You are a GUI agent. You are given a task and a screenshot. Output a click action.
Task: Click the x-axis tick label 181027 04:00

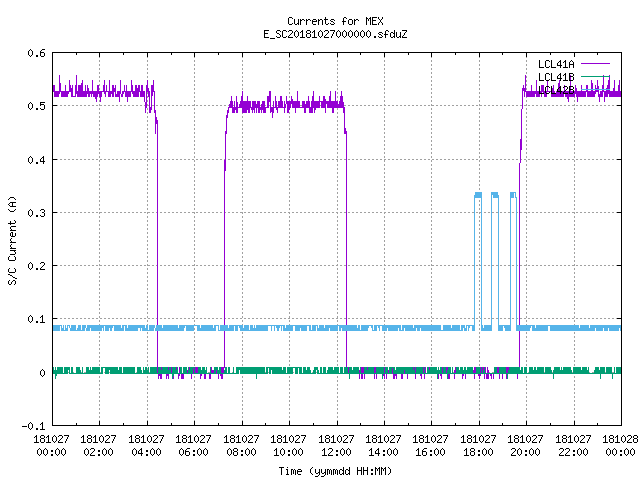pyautogui.click(x=146, y=446)
